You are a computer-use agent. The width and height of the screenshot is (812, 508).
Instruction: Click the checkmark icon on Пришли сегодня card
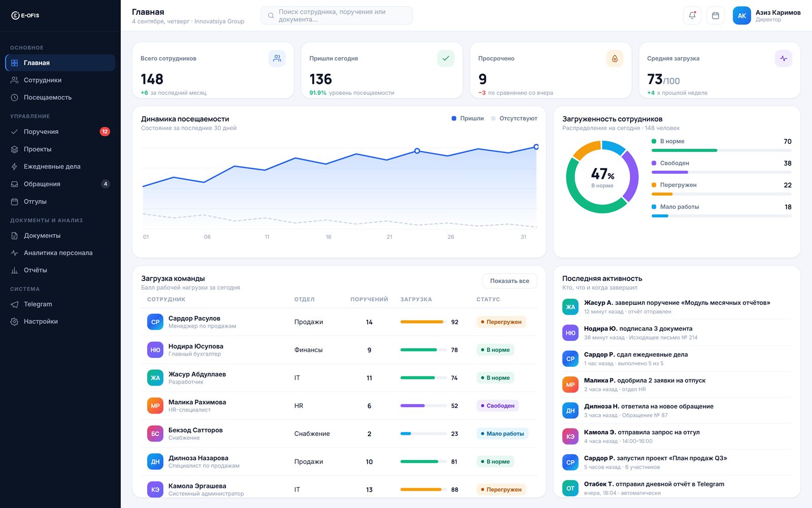446,58
